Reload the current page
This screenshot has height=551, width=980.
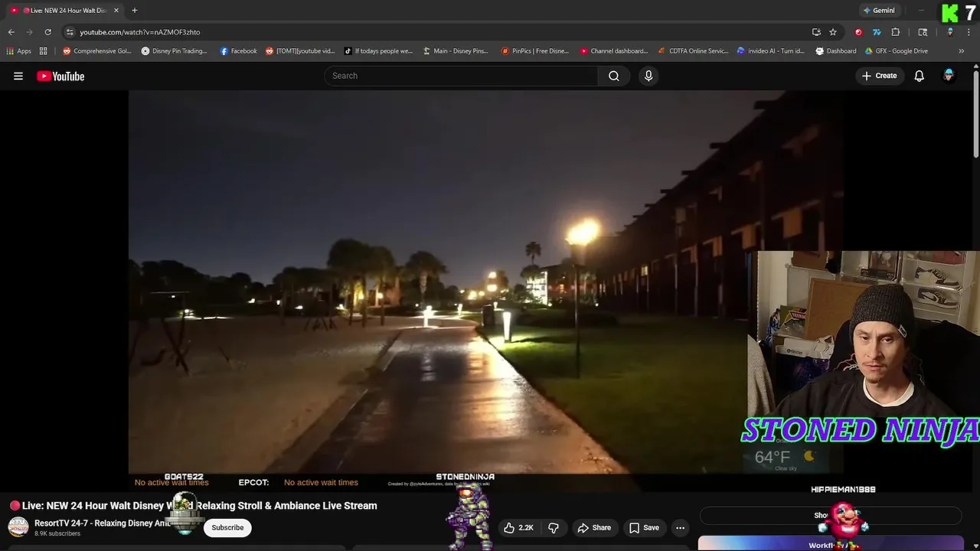47,32
